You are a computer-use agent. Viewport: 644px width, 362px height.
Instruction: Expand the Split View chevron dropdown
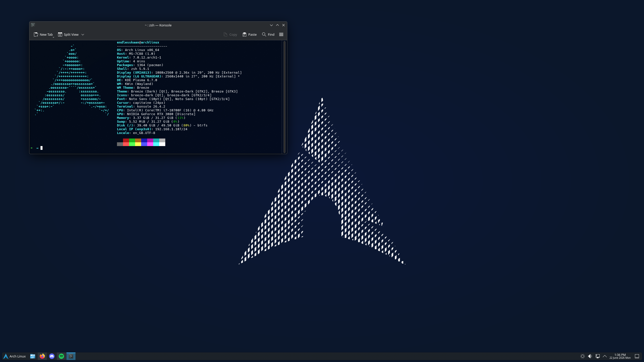83,35
